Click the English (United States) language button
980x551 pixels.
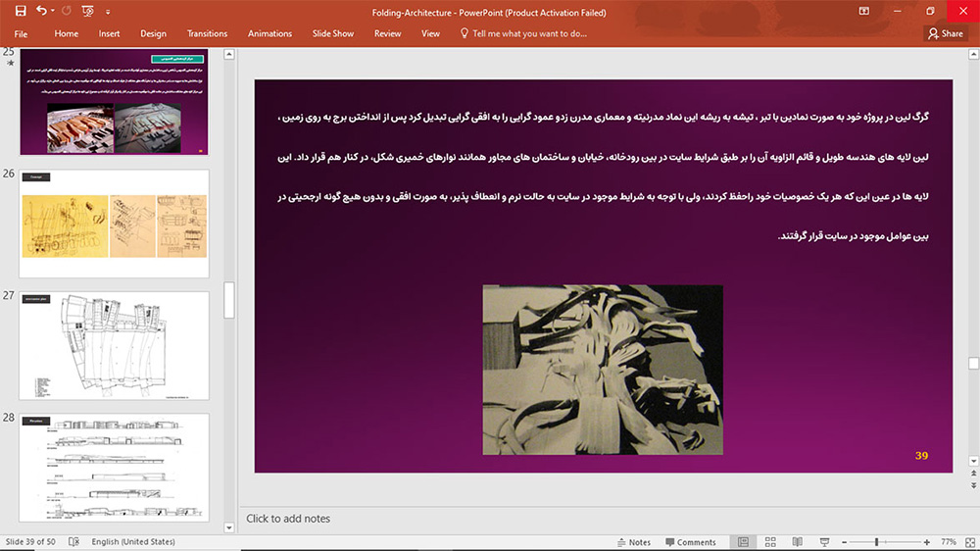[133, 541]
